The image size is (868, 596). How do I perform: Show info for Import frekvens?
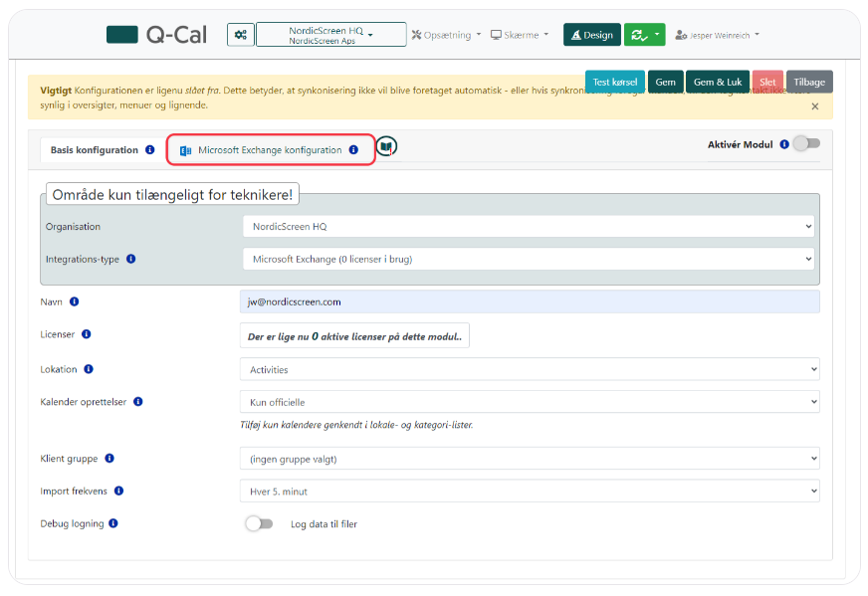pyautogui.click(x=119, y=491)
